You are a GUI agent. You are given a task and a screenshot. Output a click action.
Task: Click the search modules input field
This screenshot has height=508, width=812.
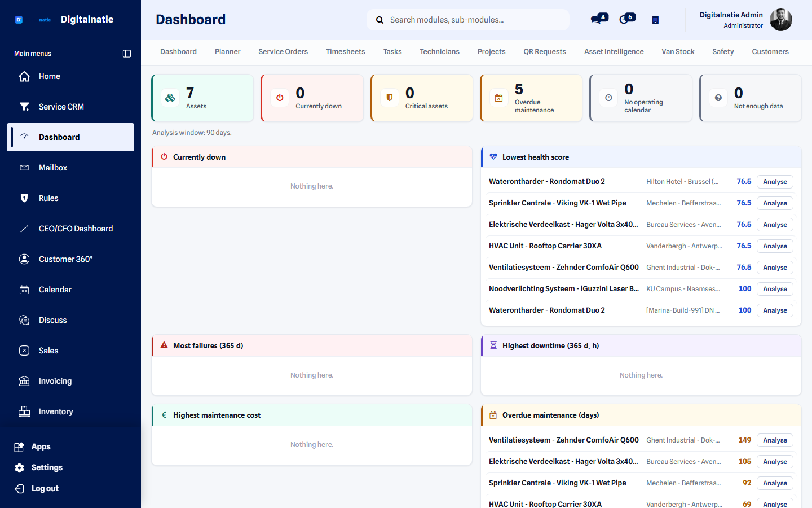coord(468,20)
